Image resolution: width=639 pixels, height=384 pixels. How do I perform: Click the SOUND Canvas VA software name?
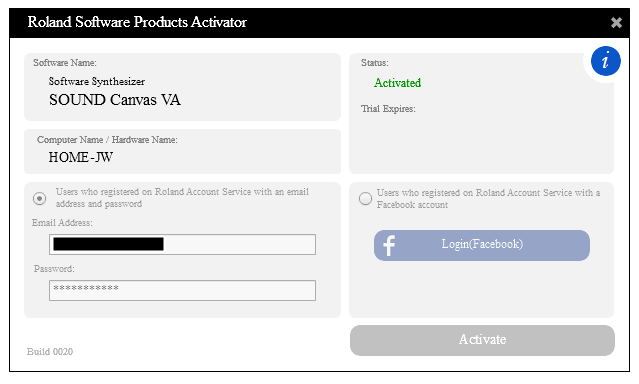click(115, 100)
